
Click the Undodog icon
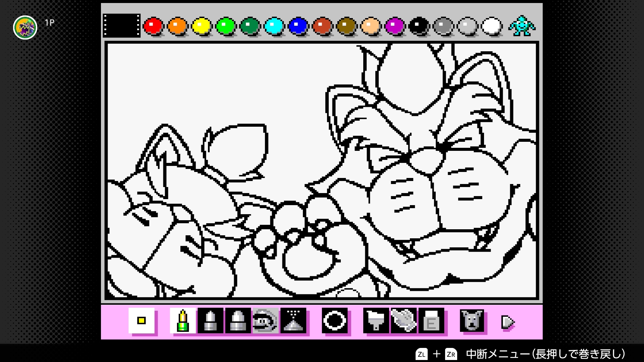pos(472,321)
